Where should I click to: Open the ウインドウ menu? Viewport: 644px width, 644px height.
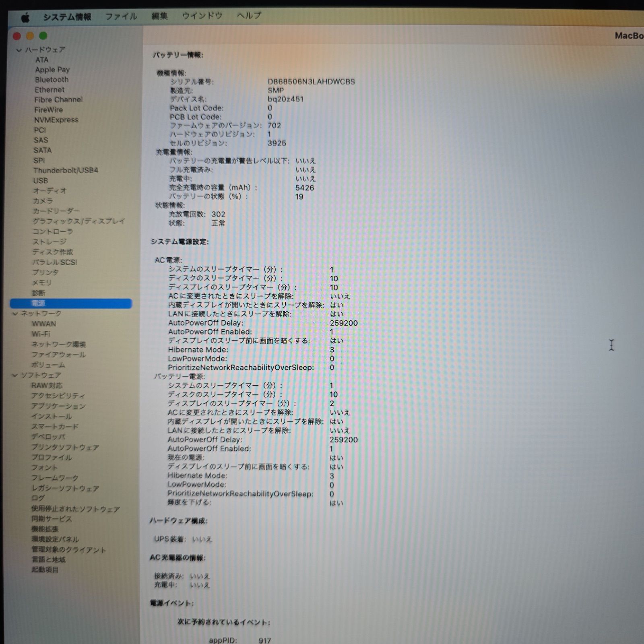[202, 16]
